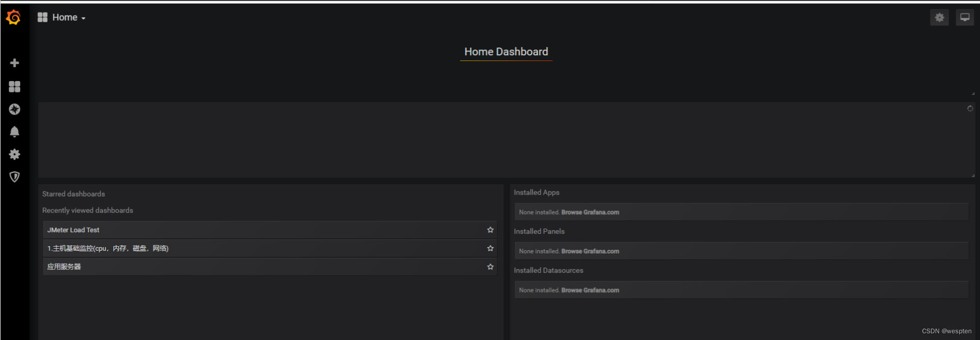Click the Home Dashboard title
Screen dimensions: 980x340
pyautogui.click(x=506, y=52)
